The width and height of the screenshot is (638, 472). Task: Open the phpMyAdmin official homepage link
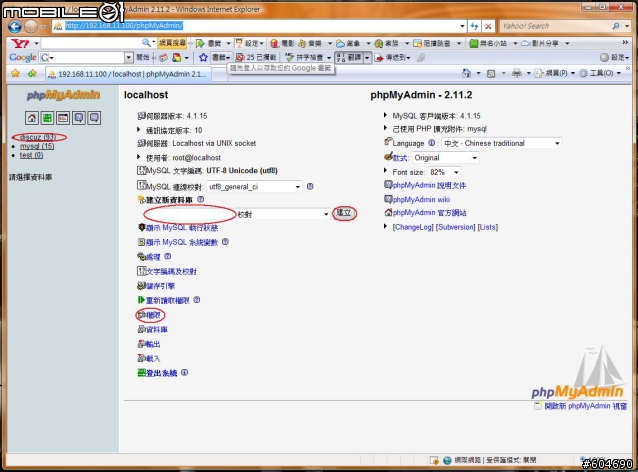(429, 212)
